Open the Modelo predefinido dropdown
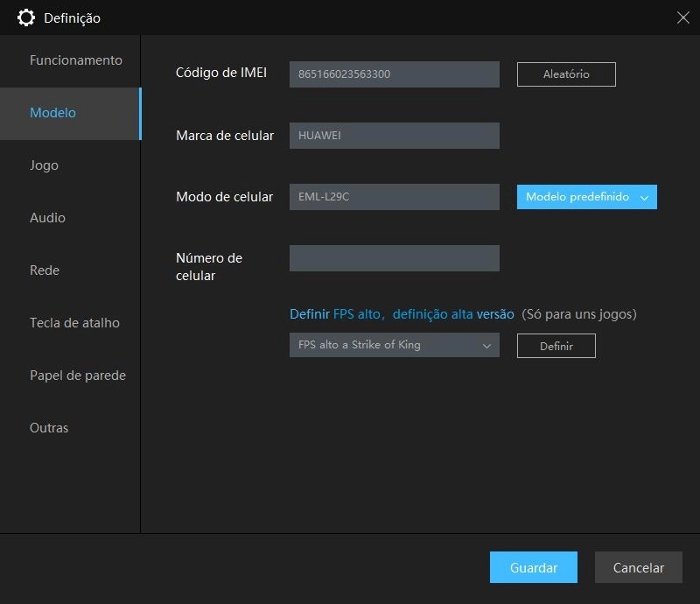Viewport: 700px width, 604px height. point(586,196)
